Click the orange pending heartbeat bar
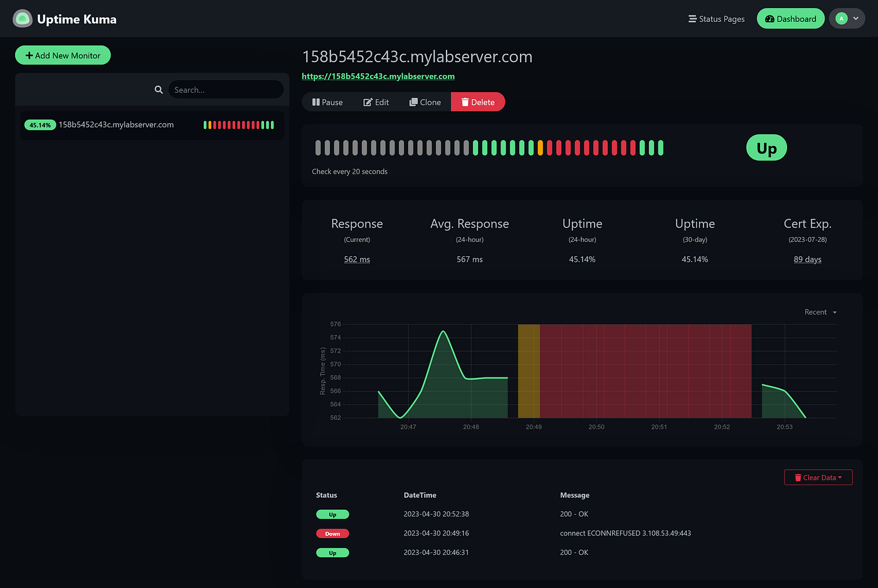Image resolution: width=878 pixels, height=588 pixels. click(x=541, y=148)
